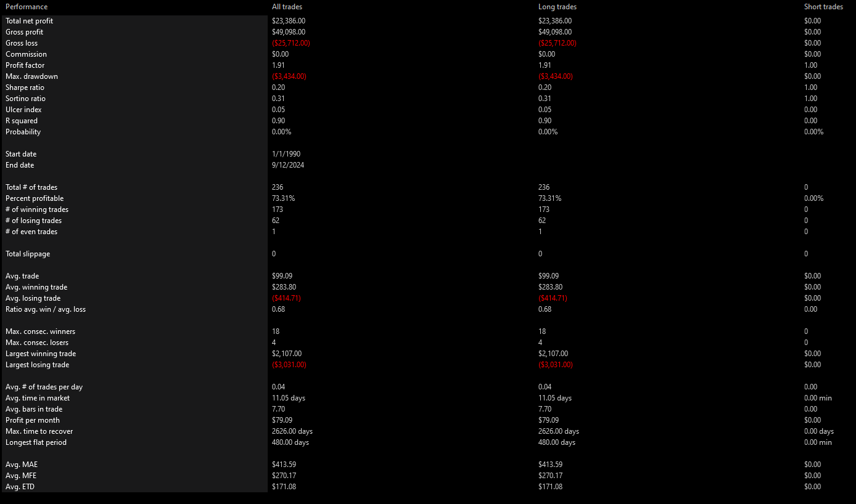This screenshot has width=856, height=504.
Task: Select the Largest winning trade label
Action: pyautogui.click(x=41, y=354)
